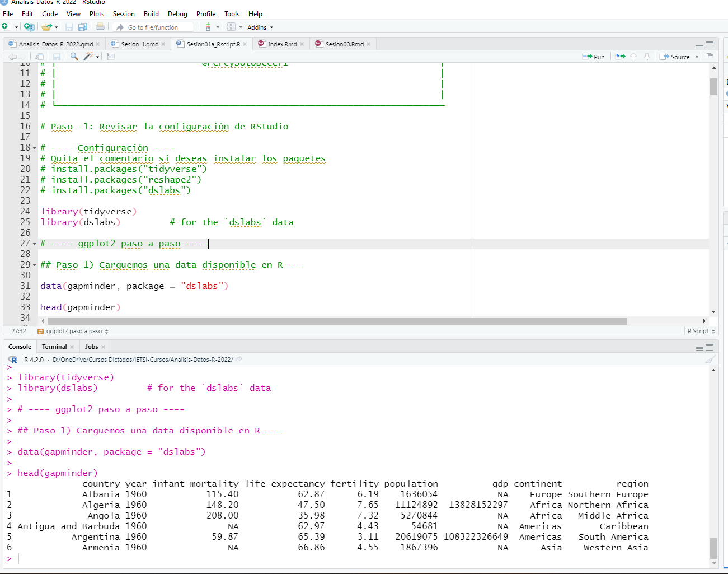The height and width of the screenshot is (574, 728).
Task: Switch to the Sesion-1.qmd tab
Action: click(139, 44)
